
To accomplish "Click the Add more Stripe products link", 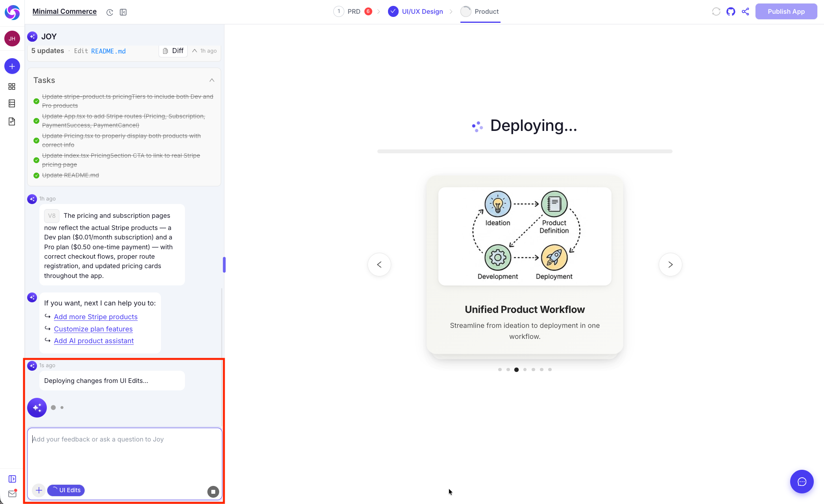I will [x=96, y=317].
